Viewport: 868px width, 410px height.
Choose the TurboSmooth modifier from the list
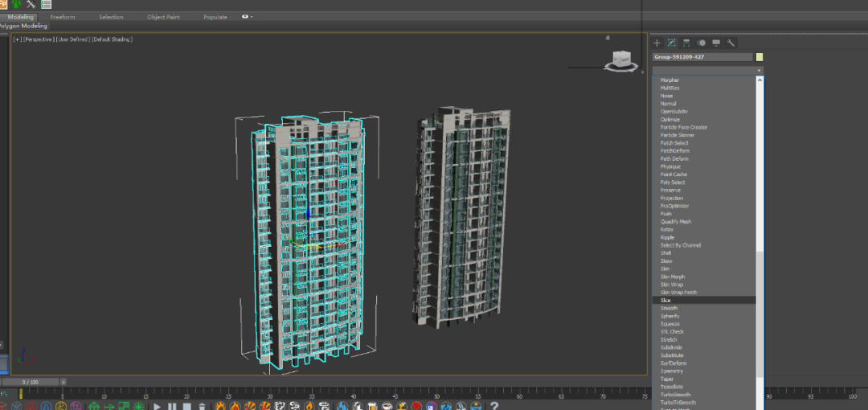[x=675, y=395]
